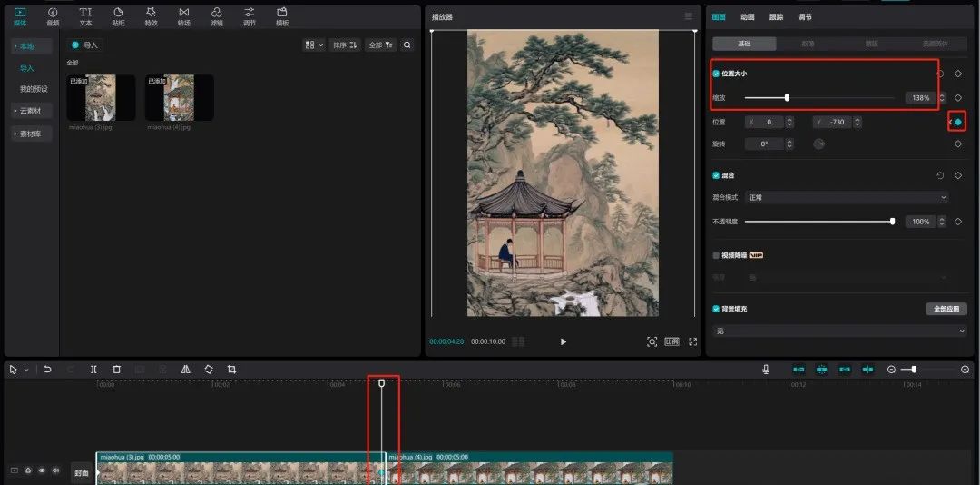Toggle the preview axis icon in timeline toolbar
This screenshot has height=485, width=980.
[x=868, y=370]
